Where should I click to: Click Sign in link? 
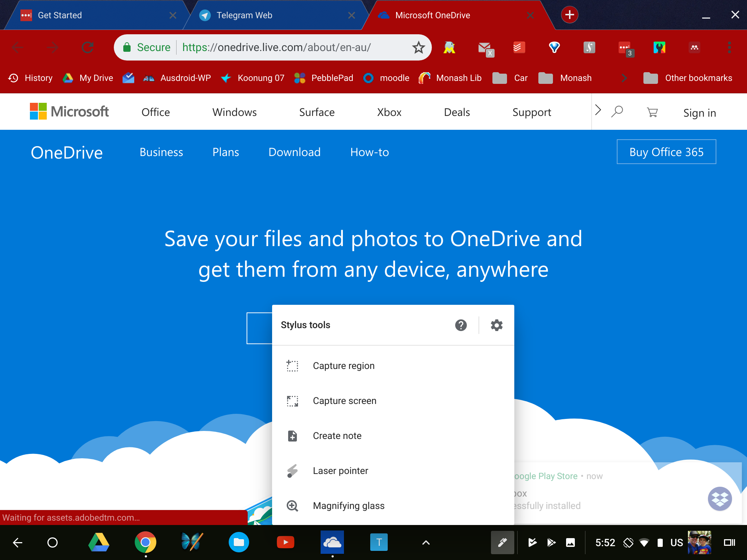tap(700, 113)
